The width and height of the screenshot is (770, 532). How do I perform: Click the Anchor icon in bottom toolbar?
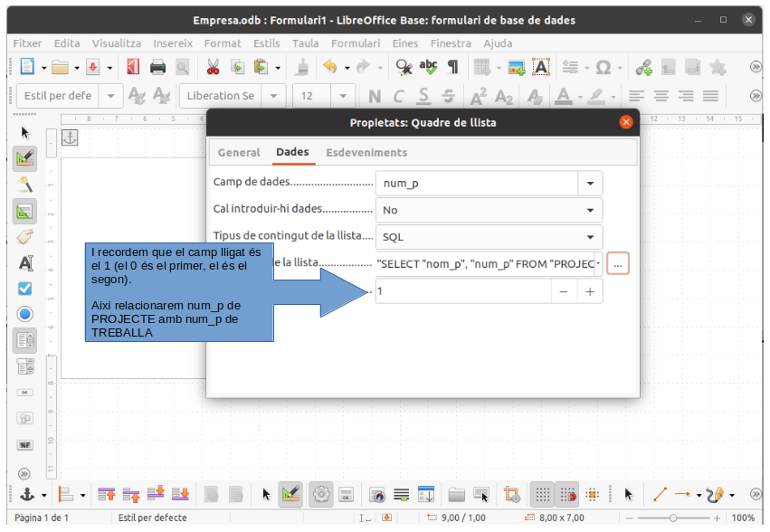click(27, 495)
